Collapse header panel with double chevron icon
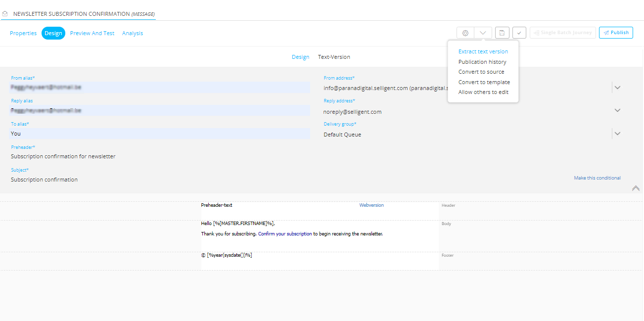644x321 pixels. tap(636, 188)
